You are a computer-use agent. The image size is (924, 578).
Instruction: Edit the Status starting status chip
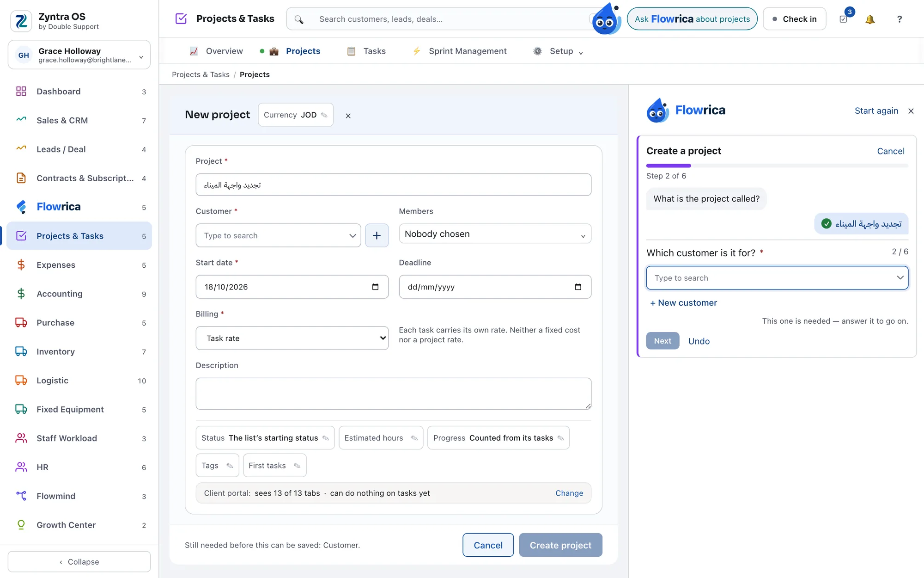[x=265, y=437]
